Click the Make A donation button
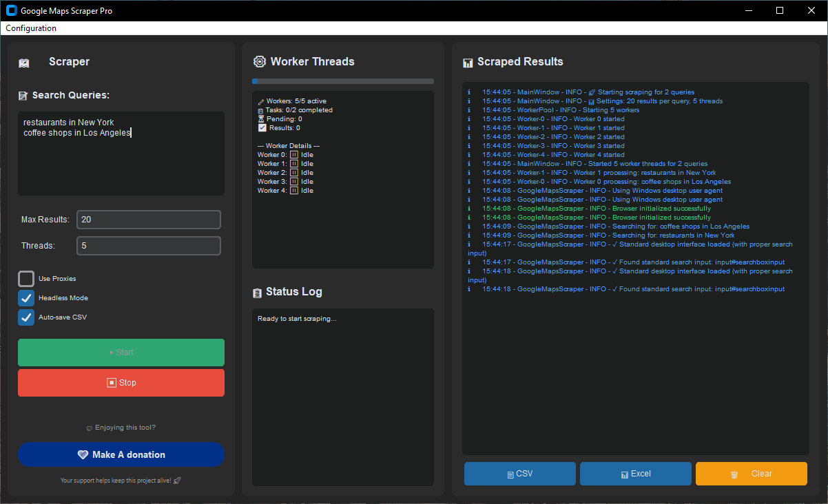Viewport: 828px width, 504px height. (x=121, y=454)
